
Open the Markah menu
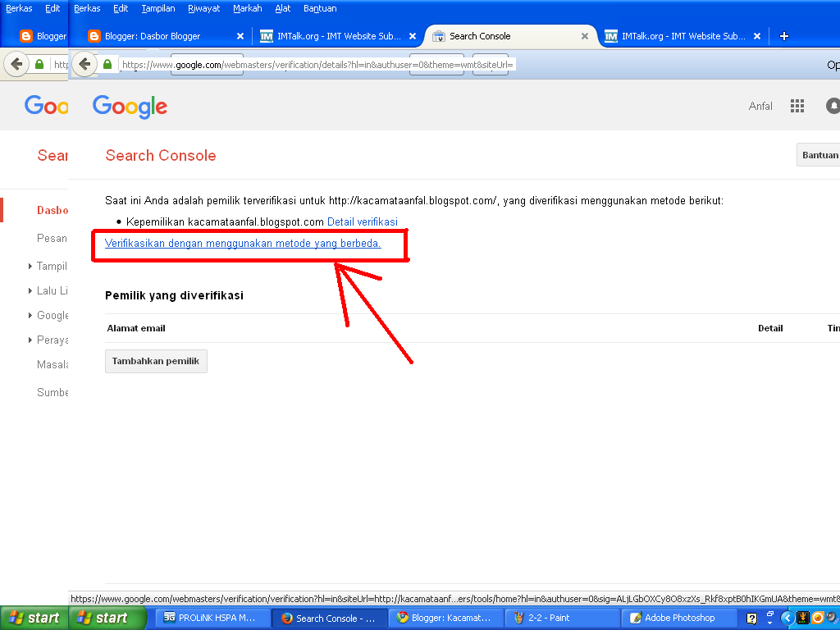(x=248, y=8)
